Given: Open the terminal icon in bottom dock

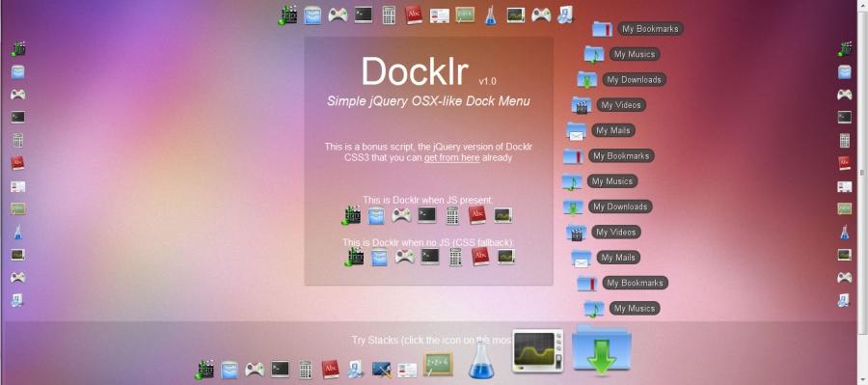Looking at the screenshot, I should pos(280,369).
